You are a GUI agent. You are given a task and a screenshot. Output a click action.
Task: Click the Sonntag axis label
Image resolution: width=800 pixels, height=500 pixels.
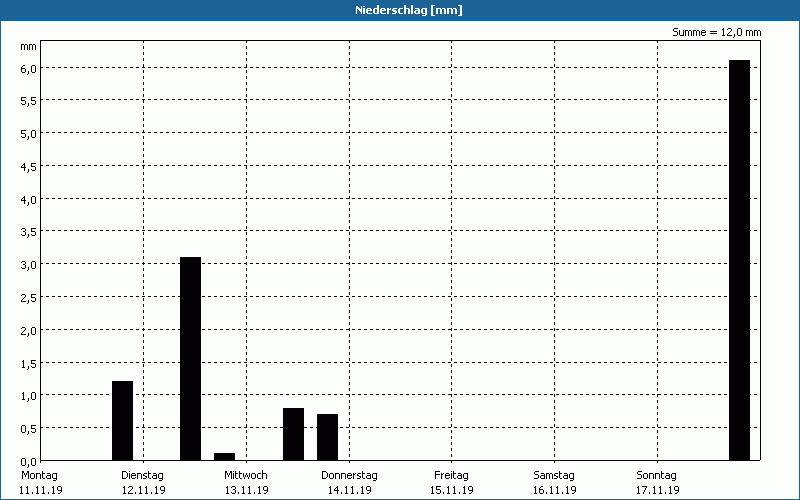pyautogui.click(x=657, y=475)
